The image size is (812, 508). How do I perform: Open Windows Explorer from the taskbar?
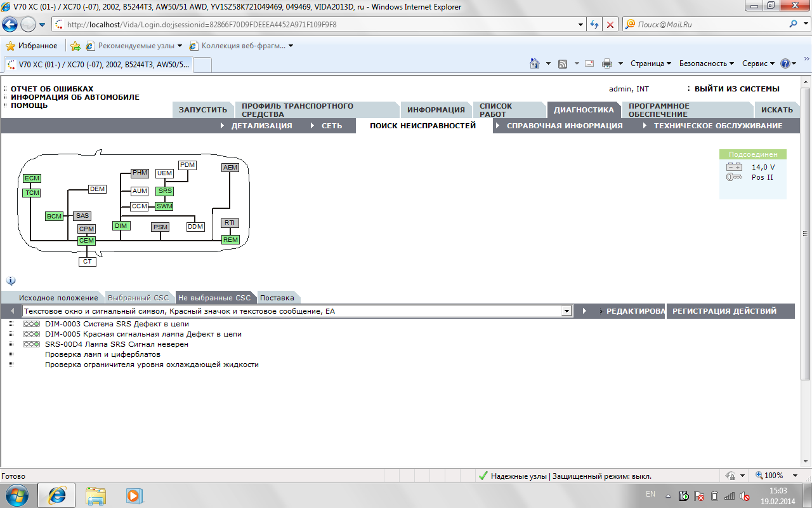coord(96,495)
